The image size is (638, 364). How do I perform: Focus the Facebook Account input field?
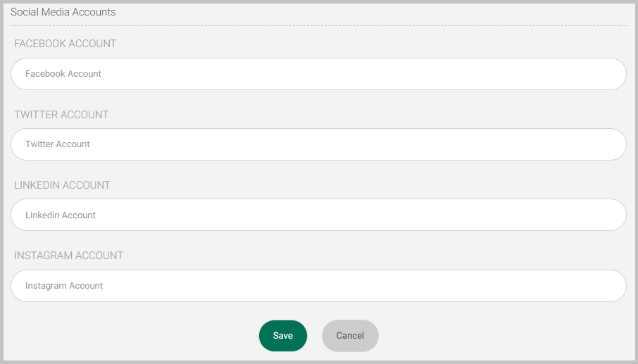pos(318,74)
